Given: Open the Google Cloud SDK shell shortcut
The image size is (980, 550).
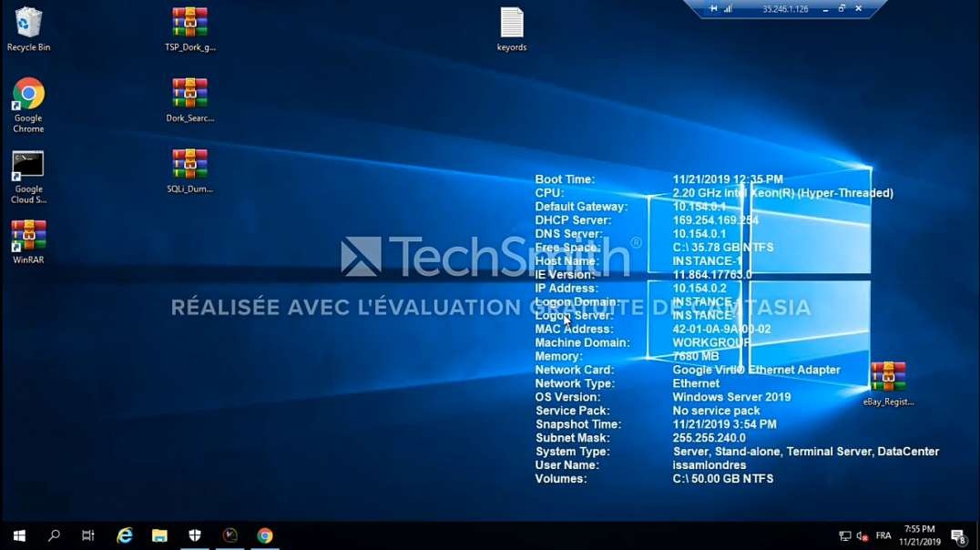Looking at the screenshot, I should [28, 177].
